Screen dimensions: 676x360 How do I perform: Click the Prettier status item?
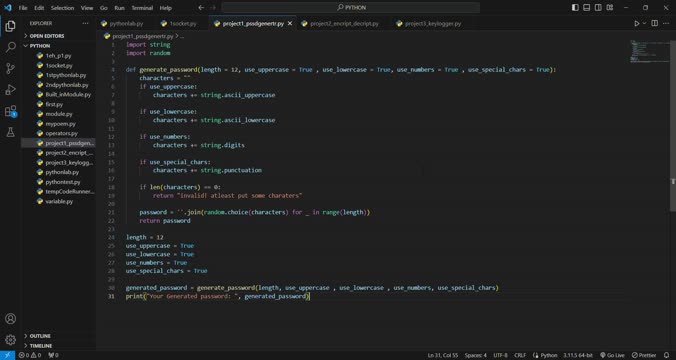click(644, 355)
